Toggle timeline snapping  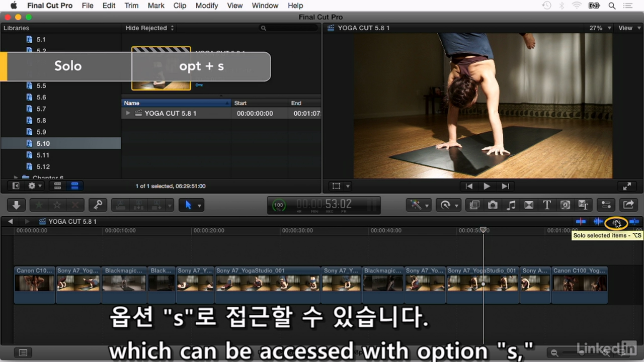634,221
